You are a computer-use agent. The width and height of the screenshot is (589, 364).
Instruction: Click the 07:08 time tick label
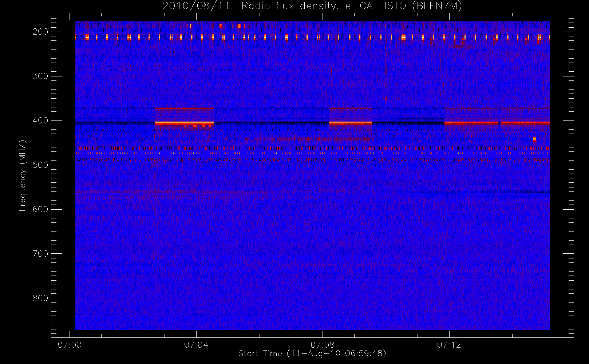tap(323, 345)
